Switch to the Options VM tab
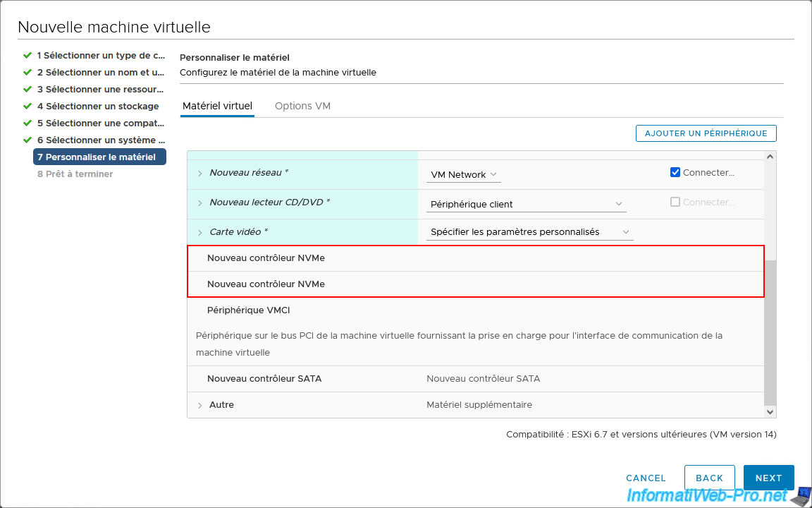812x508 pixels. click(x=302, y=106)
